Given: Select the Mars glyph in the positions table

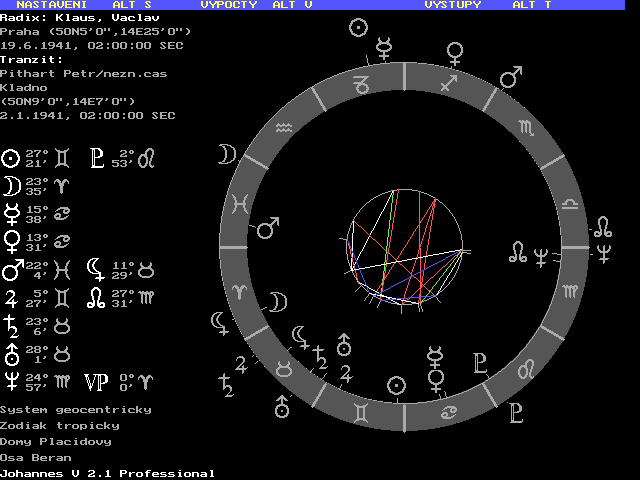Looking at the screenshot, I should tap(12, 270).
